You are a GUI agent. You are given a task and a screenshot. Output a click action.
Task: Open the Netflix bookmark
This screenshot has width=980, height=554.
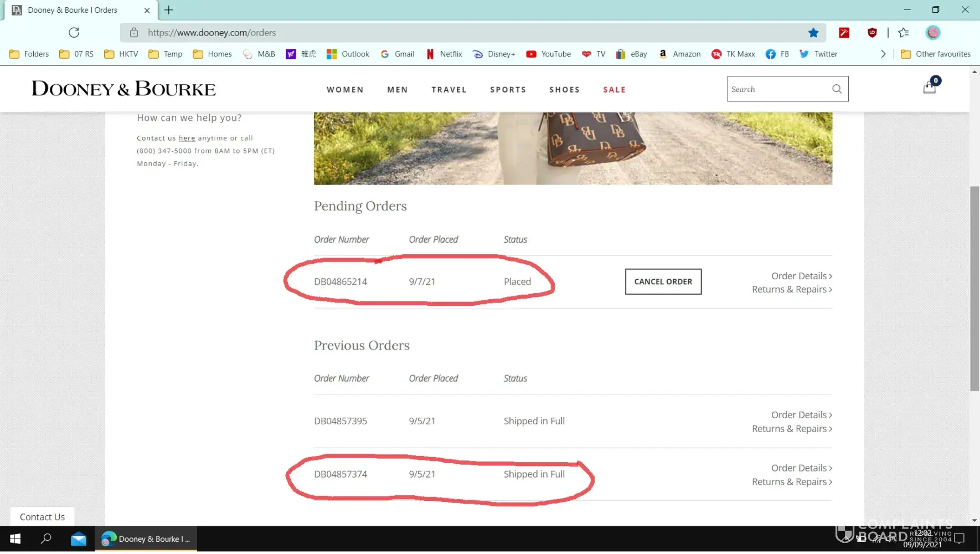coord(443,54)
